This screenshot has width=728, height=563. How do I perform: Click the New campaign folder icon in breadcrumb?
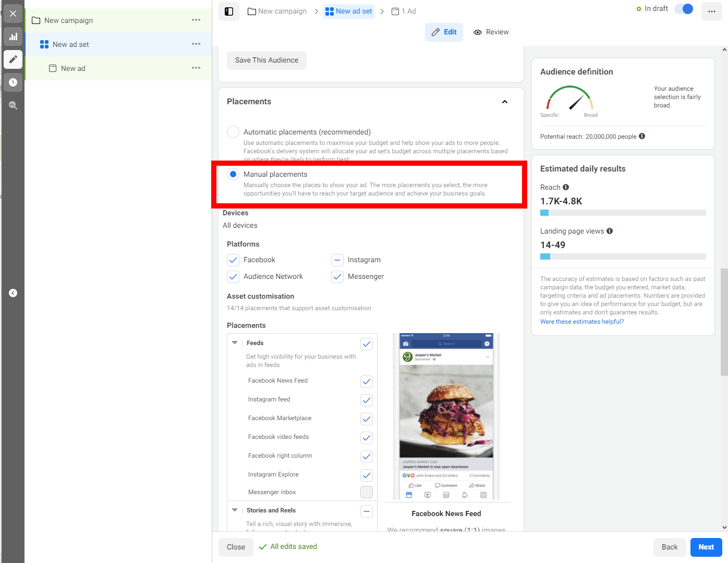point(251,10)
